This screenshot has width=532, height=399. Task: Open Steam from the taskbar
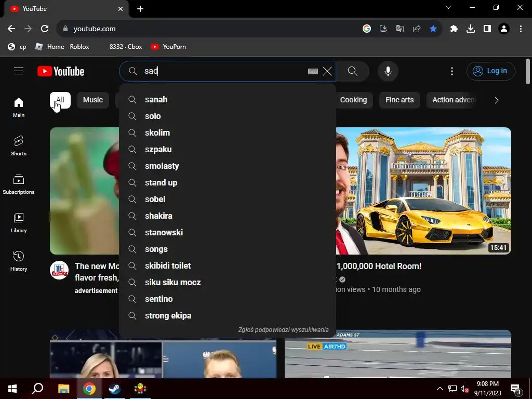[114, 389]
